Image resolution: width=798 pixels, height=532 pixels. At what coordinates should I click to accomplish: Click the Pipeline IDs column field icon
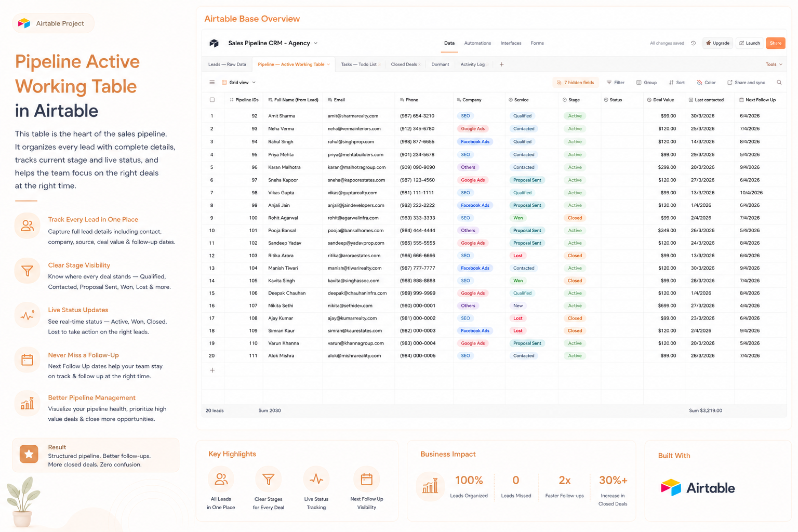(x=232, y=100)
